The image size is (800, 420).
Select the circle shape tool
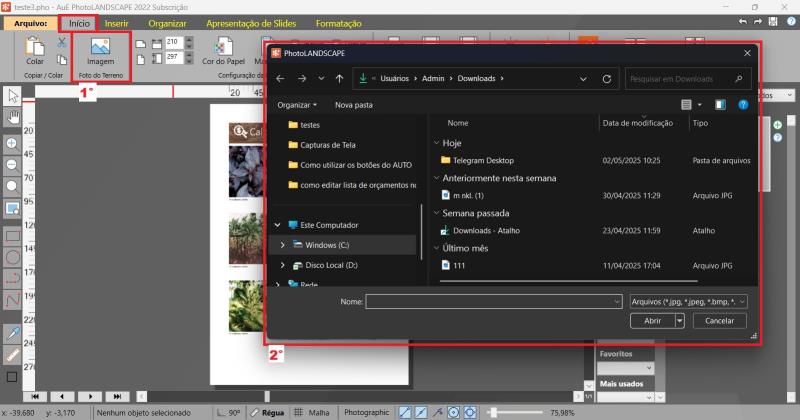point(12,257)
